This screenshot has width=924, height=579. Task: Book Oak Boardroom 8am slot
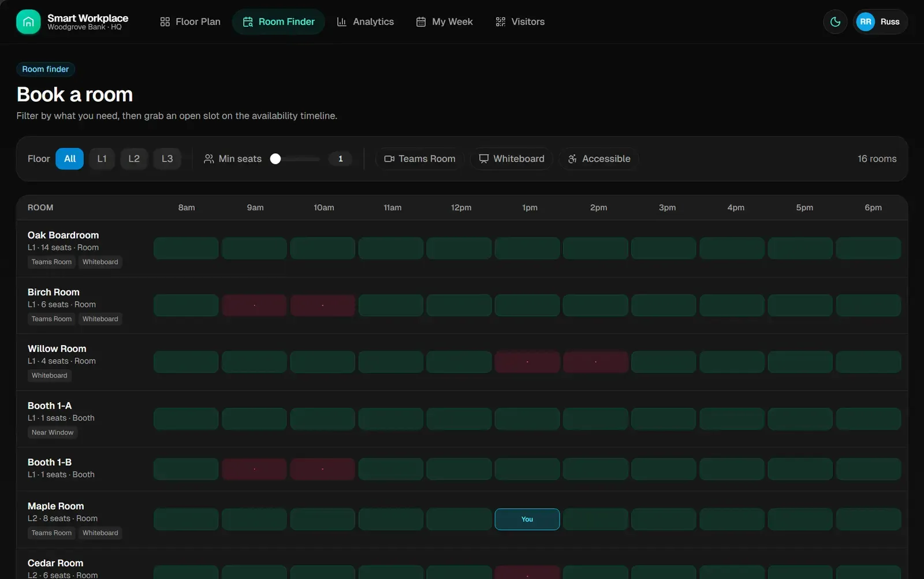pos(186,248)
